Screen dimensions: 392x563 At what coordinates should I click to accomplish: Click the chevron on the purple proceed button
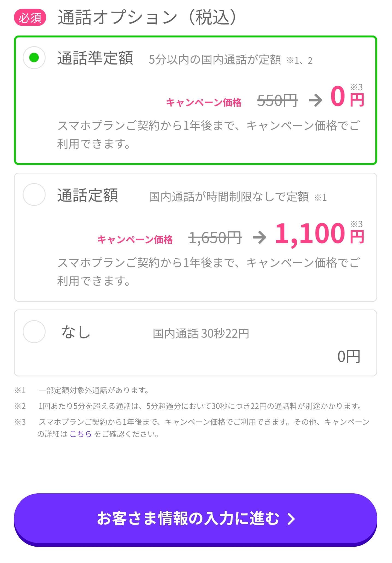coord(291,519)
